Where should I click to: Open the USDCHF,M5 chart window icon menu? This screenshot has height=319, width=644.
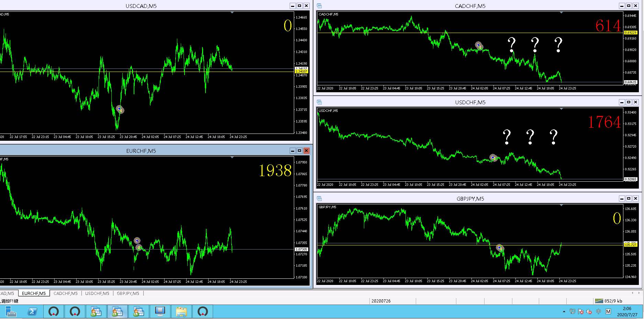point(319,102)
